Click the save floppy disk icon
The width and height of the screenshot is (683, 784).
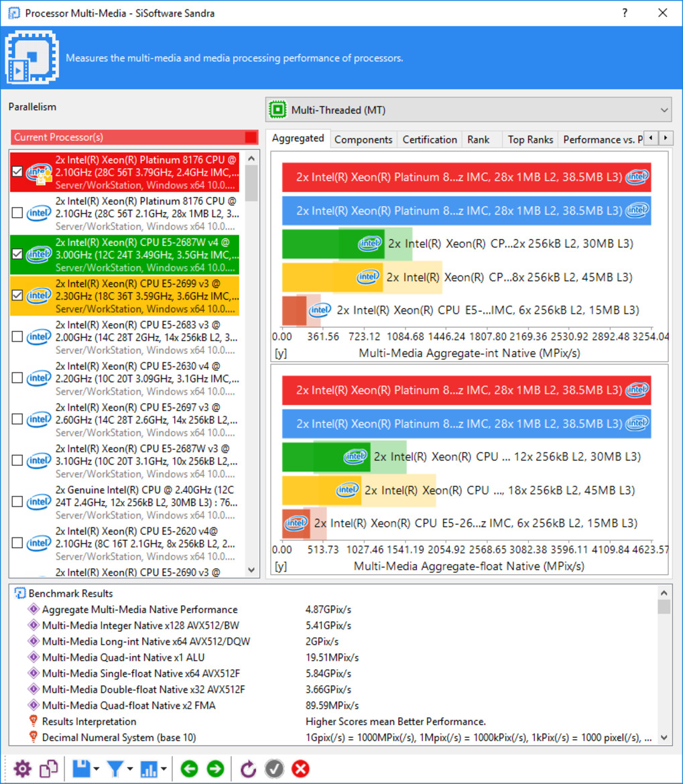(81, 769)
